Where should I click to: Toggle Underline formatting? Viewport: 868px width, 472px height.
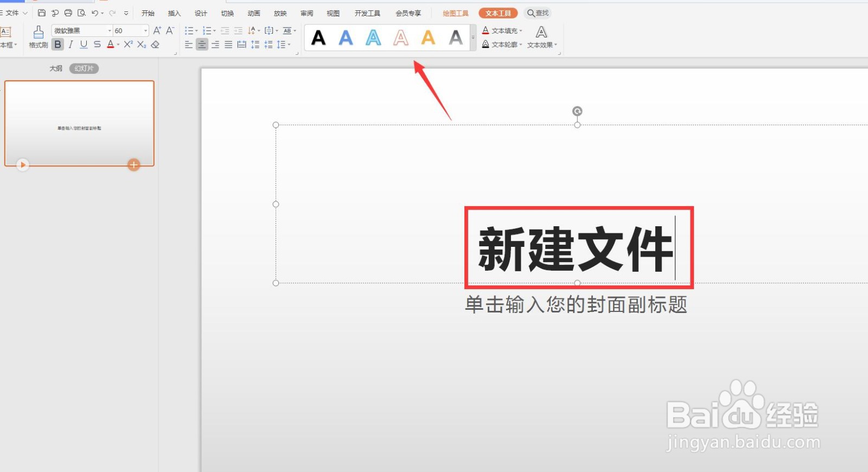84,44
